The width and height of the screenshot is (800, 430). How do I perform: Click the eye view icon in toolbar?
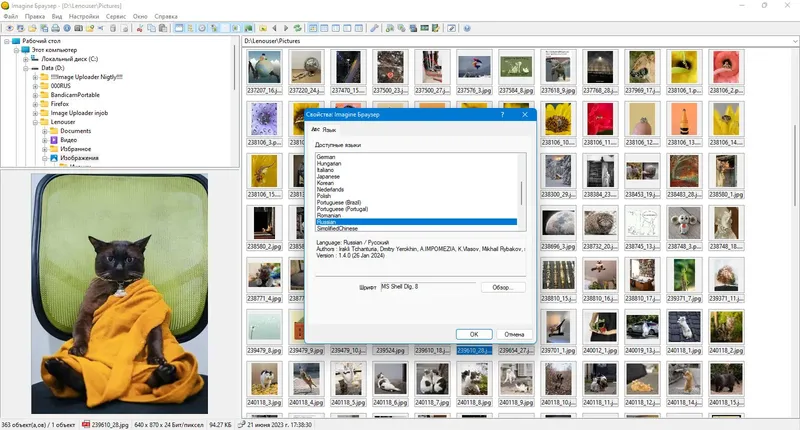pos(9,28)
